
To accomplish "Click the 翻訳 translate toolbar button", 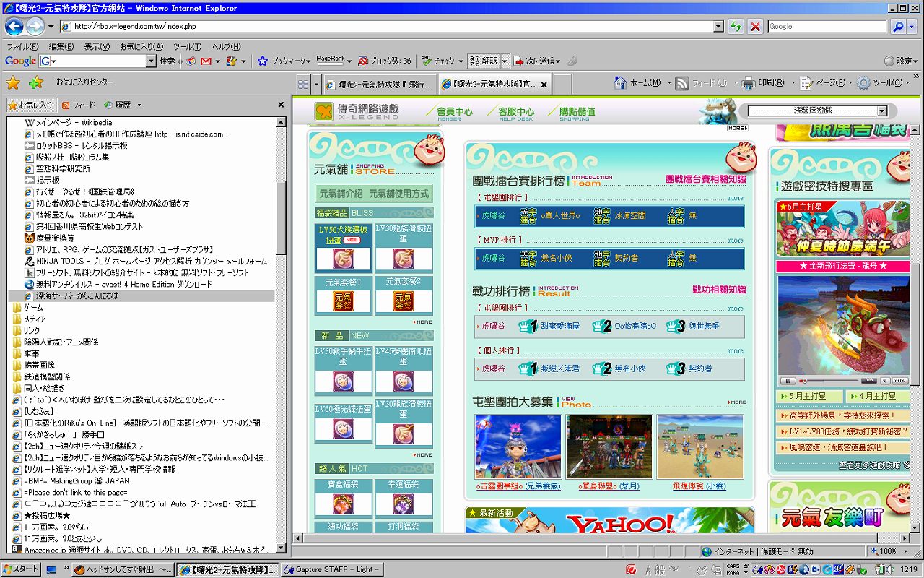I will click(x=484, y=61).
